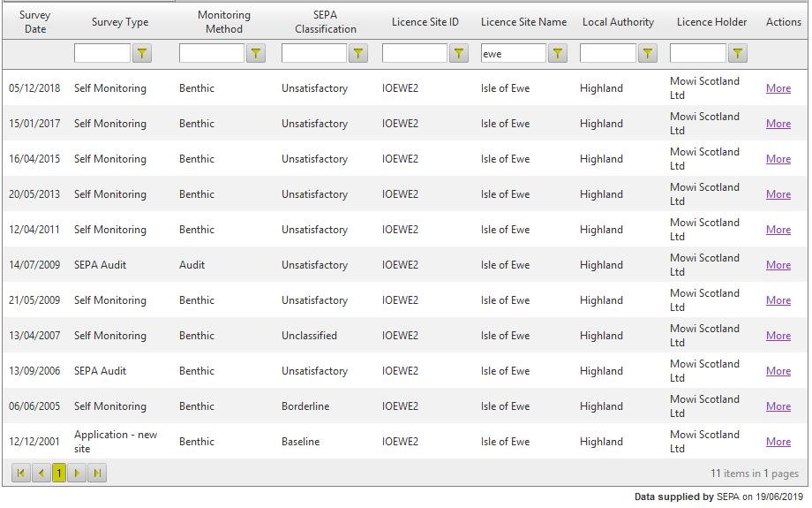
Task: Open More link for 14/07/2009 SEPA Audit
Action: (x=778, y=265)
